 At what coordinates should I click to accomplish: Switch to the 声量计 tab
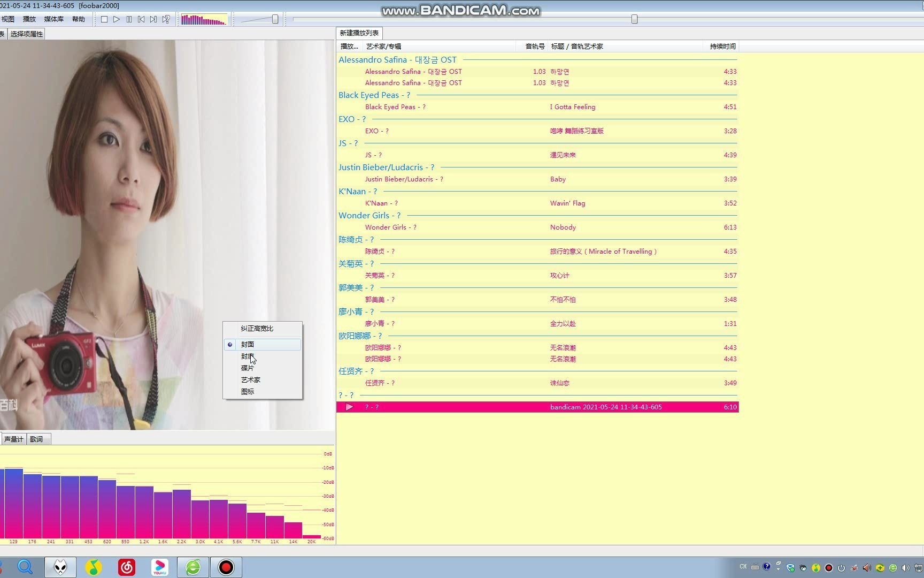click(x=13, y=439)
